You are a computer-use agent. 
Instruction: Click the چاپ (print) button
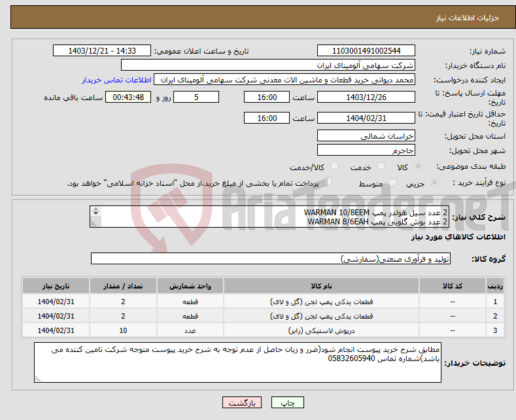287,402
